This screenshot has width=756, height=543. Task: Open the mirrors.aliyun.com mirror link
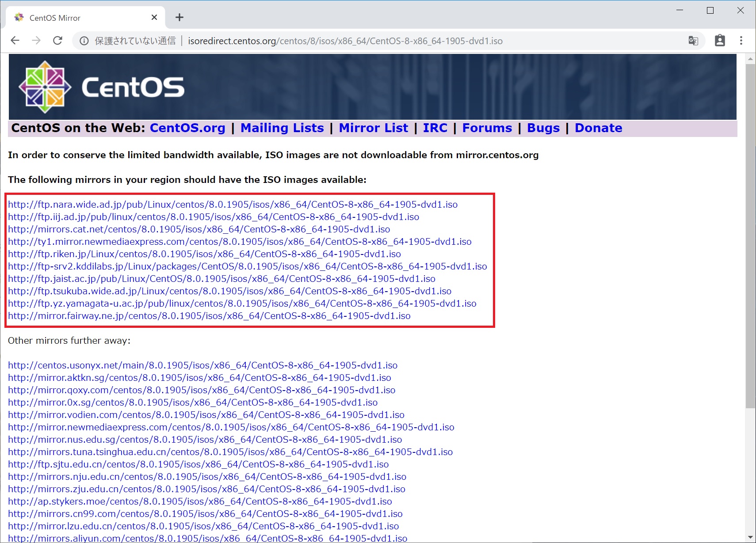coord(207,538)
